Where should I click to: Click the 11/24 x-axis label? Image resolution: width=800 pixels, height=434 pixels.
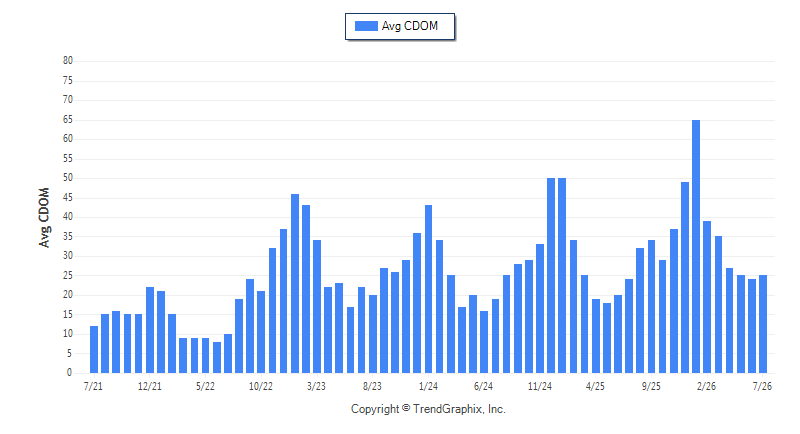coord(540,387)
